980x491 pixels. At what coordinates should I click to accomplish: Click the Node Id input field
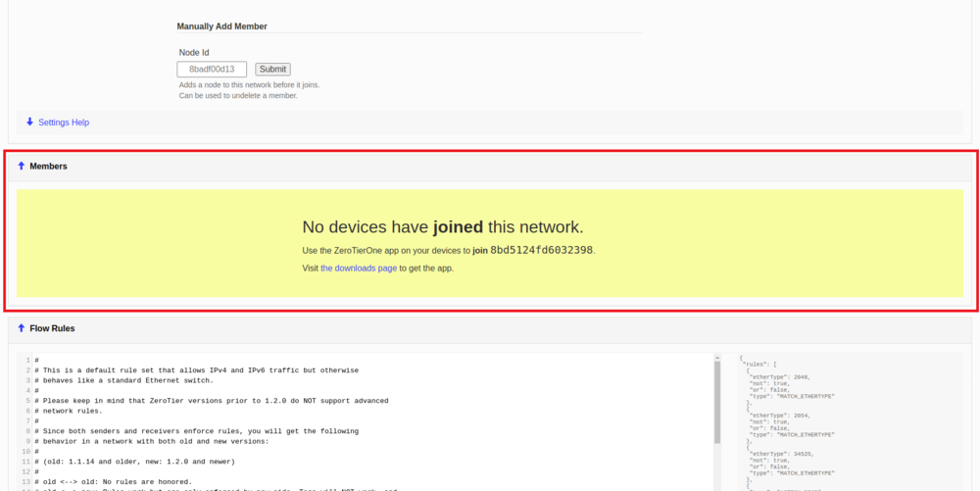point(212,70)
